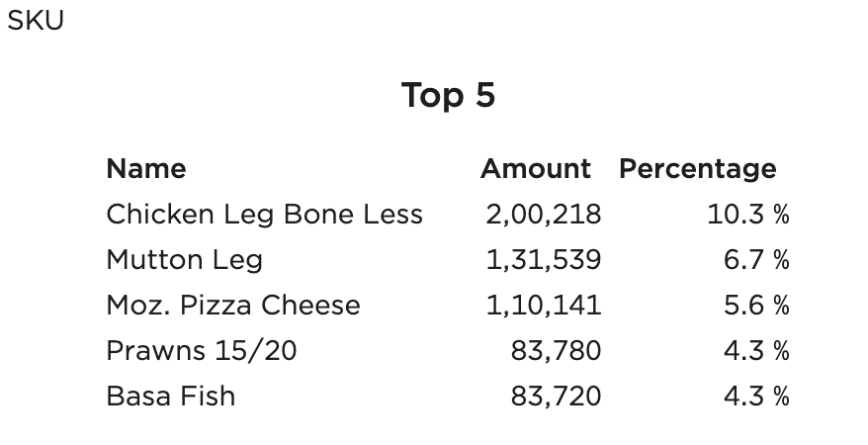This screenshot has height=445, width=868.
Task: Select the Top 5 heading
Action: tap(448, 95)
